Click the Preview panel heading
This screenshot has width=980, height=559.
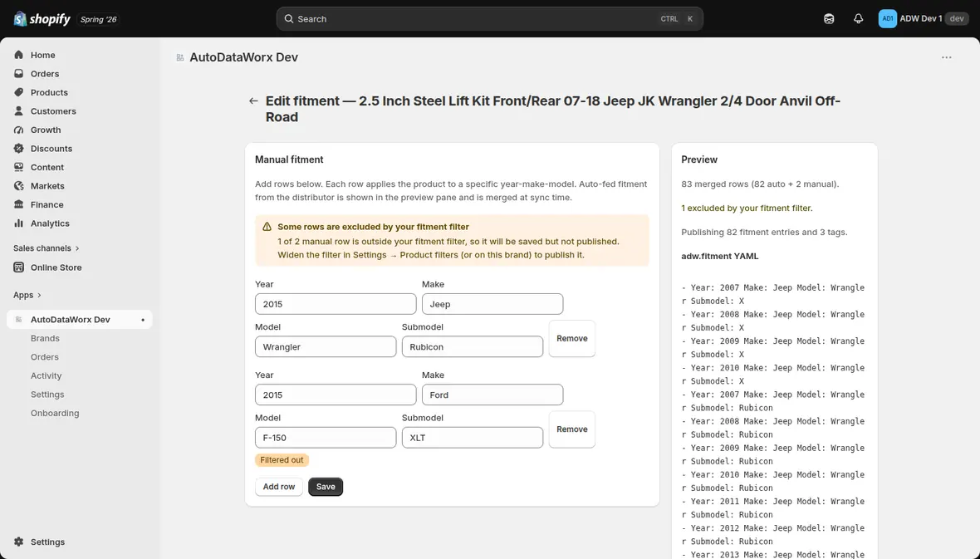click(x=699, y=159)
